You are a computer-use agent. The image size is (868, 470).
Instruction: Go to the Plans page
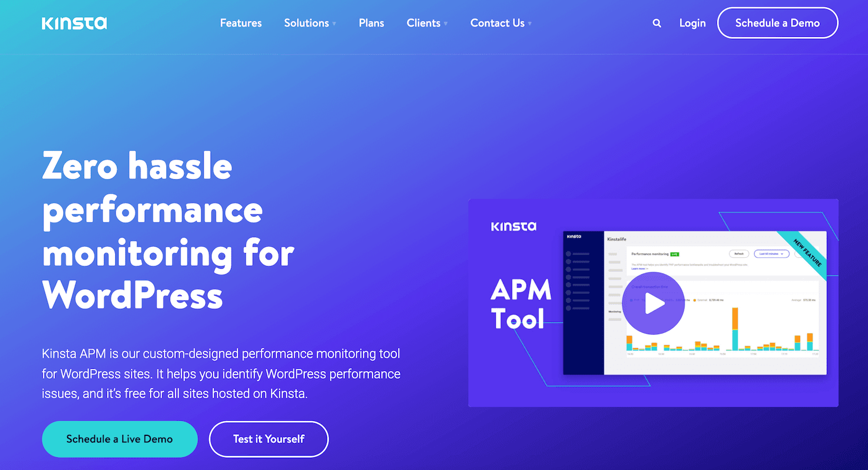(372, 23)
